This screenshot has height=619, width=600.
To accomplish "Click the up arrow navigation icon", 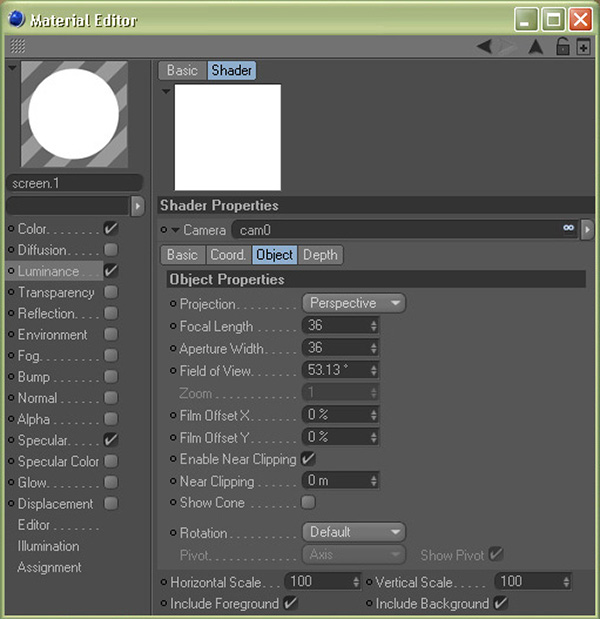I will 535,46.
